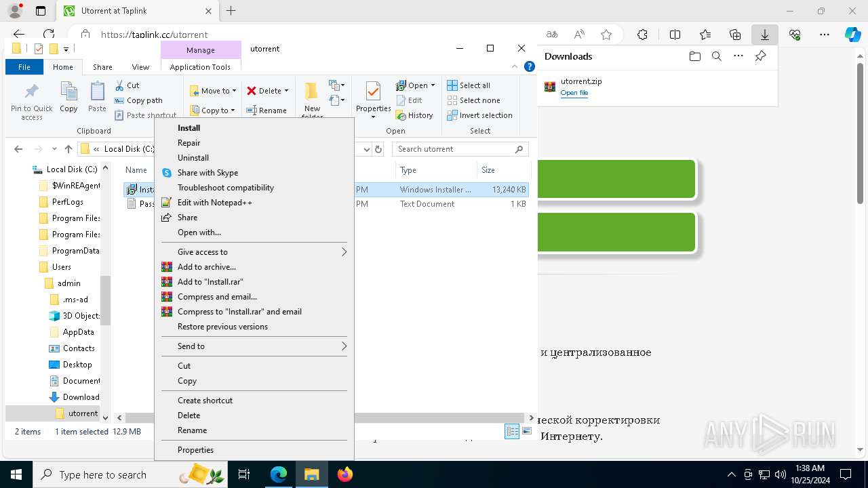This screenshot has height=488, width=868.
Task: Click Explorer help question icon
Action: point(530,66)
